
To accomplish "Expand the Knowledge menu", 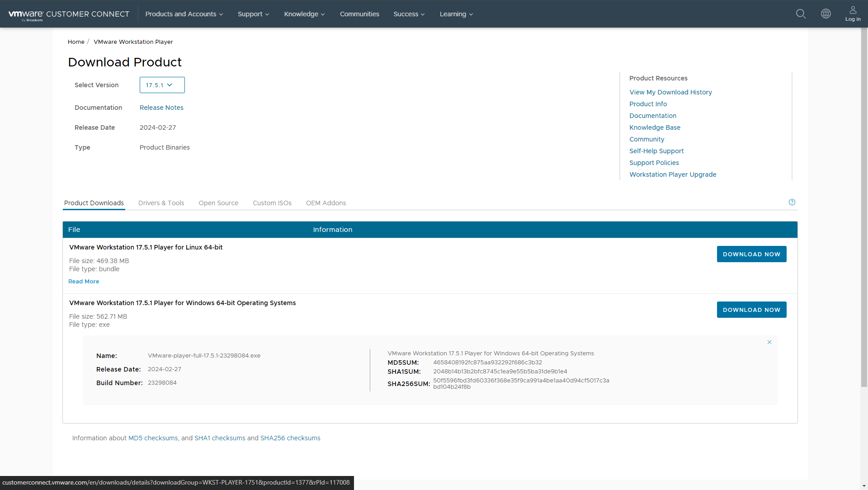I will coord(304,14).
